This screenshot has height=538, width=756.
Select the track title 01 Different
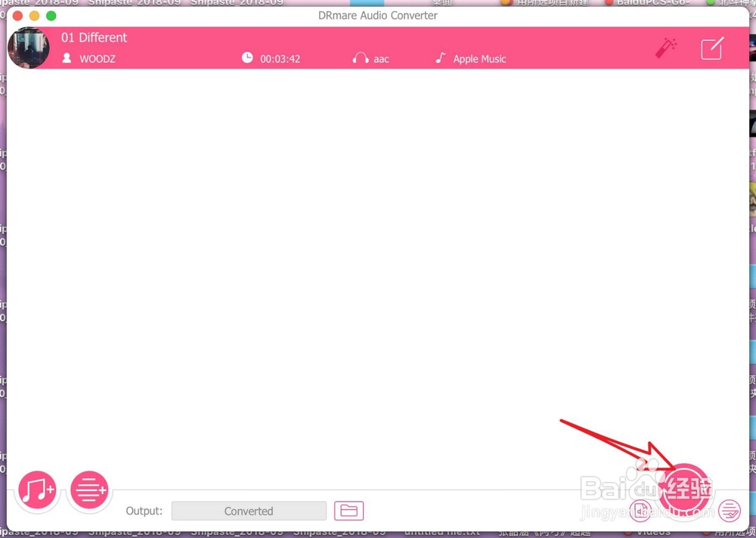click(x=94, y=38)
